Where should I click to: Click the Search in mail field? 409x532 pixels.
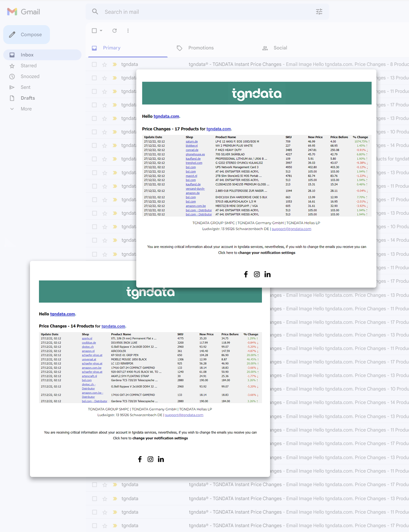207,12
